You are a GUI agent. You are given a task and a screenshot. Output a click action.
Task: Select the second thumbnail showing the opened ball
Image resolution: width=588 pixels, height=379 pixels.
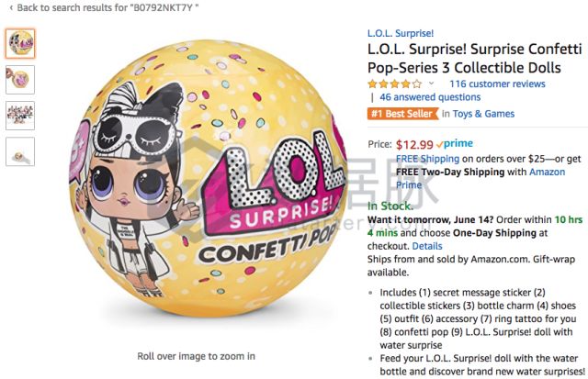(20, 80)
